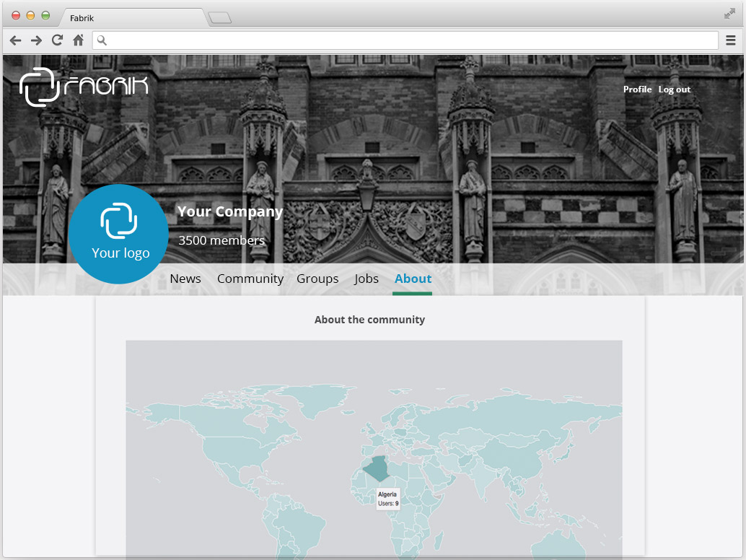This screenshot has height=560, width=746.
Task: Click the 3500 members text
Action: pos(221,240)
